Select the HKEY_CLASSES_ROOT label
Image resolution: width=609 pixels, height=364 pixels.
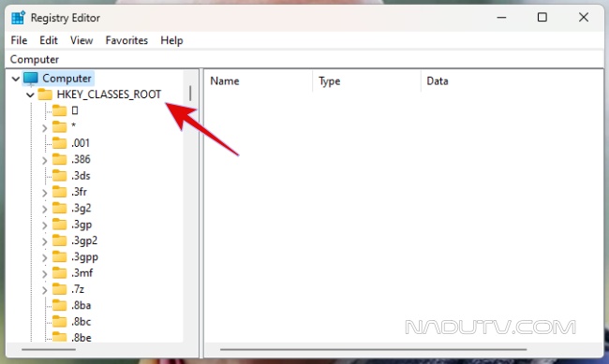[109, 95]
